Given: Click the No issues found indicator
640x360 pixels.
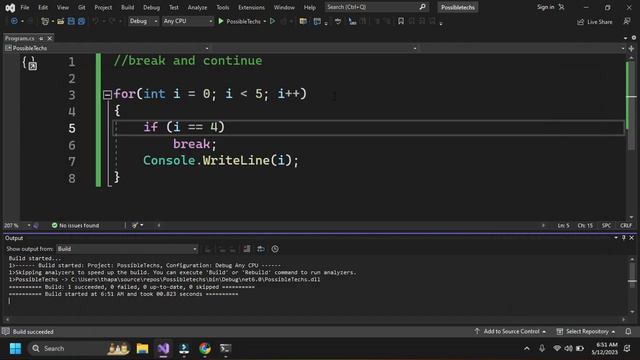Looking at the screenshot, I should (76, 225).
